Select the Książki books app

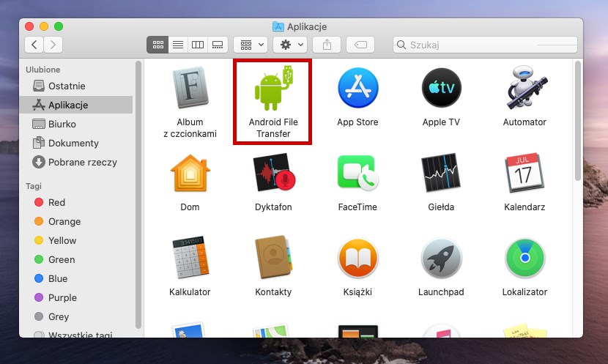(357, 258)
